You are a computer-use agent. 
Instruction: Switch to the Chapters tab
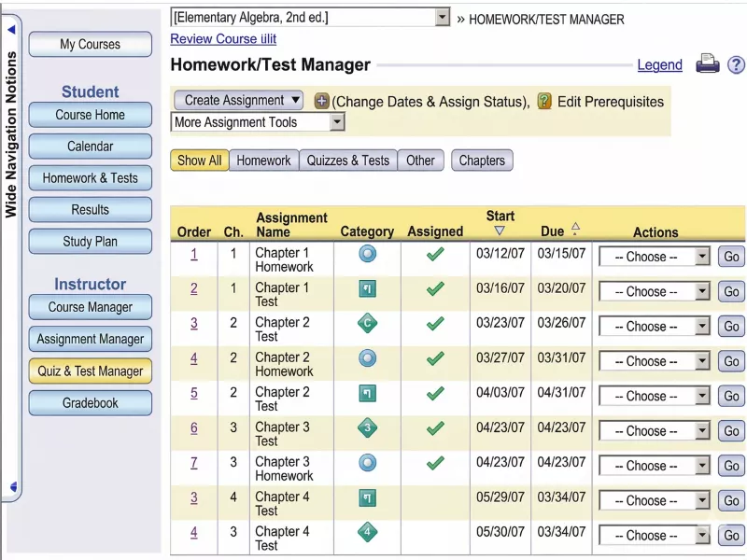482,161
